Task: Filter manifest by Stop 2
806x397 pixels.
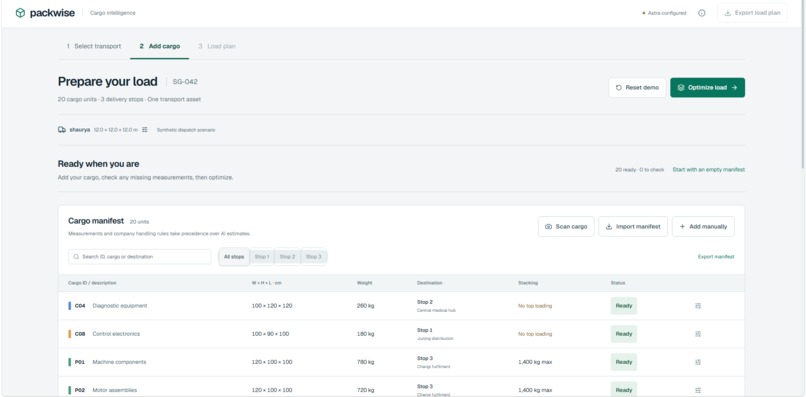Action: (287, 257)
